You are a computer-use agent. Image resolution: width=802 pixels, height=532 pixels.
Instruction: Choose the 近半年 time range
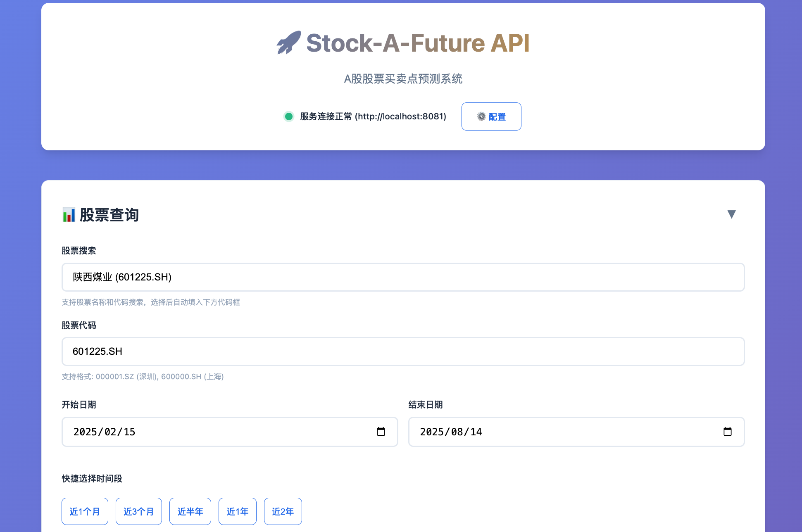click(190, 511)
